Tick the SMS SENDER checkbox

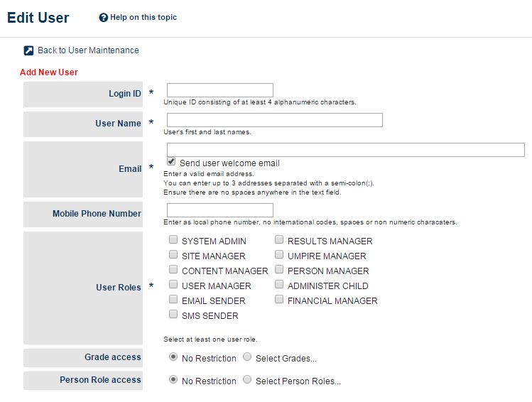(x=173, y=315)
